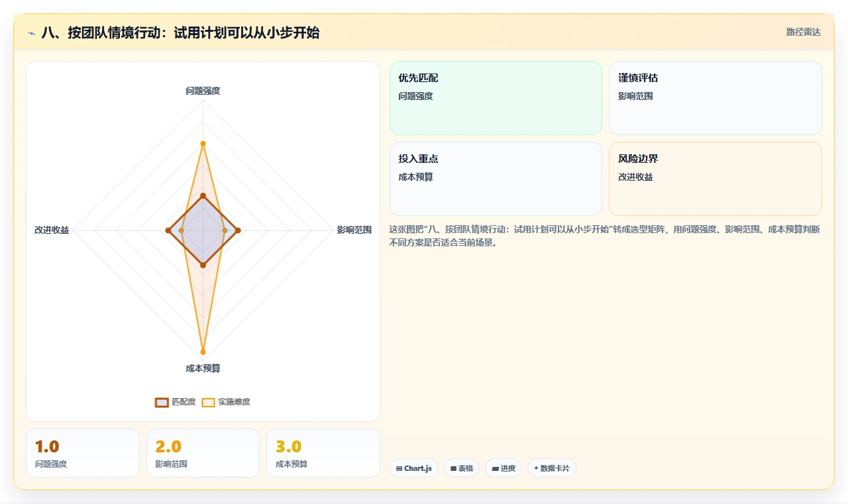Click the 问题强度 radar axis label

pos(203,91)
